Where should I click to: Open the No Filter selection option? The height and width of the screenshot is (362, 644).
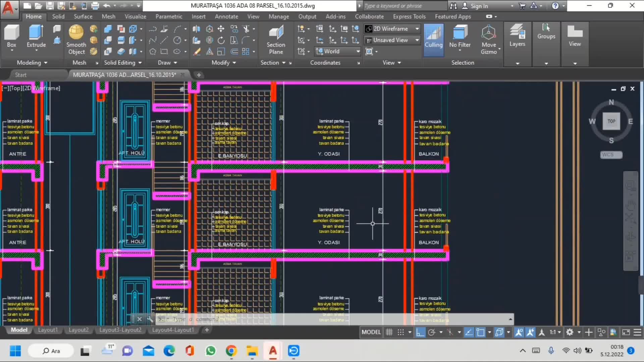(460, 38)
